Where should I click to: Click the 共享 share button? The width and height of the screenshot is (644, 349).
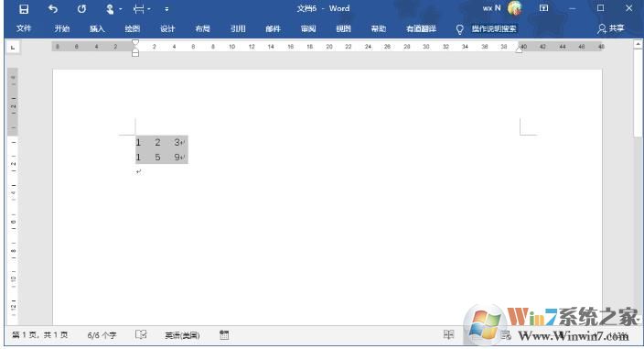611,28
